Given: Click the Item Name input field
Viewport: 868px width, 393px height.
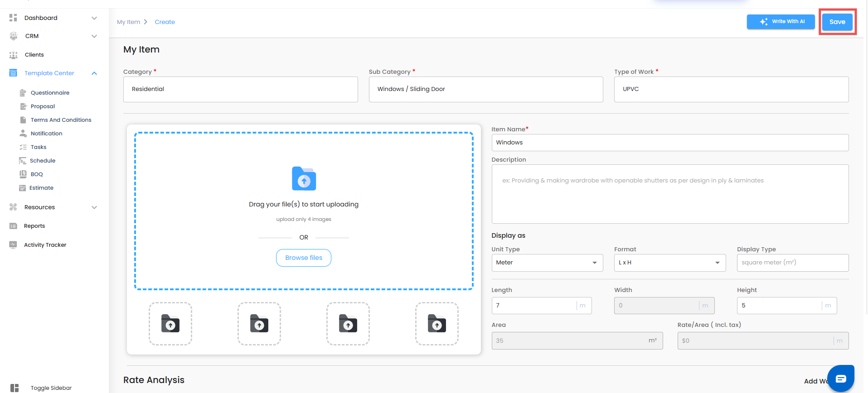Looking at the screenshot, I should tap(670, 143).
